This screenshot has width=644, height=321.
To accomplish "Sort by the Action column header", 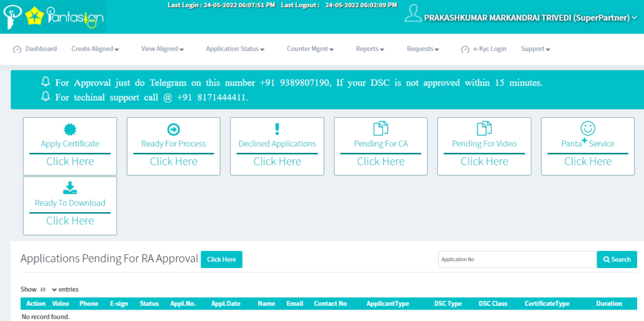I will (x=36, y=304).
